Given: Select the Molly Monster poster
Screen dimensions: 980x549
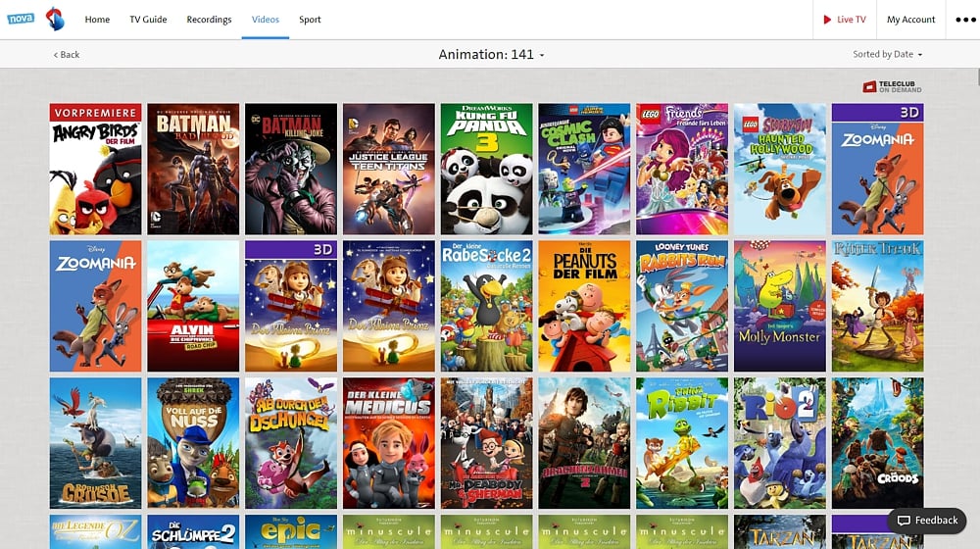Looking at the screenshot, I should (780, 307).
